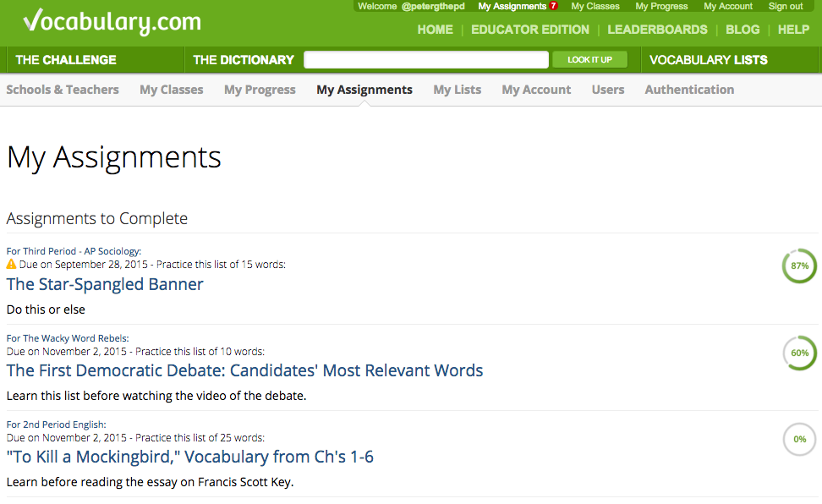This screenshot has width=822, height=504.
Task: Go to the Authentication tab
Action: coord(689,90)
